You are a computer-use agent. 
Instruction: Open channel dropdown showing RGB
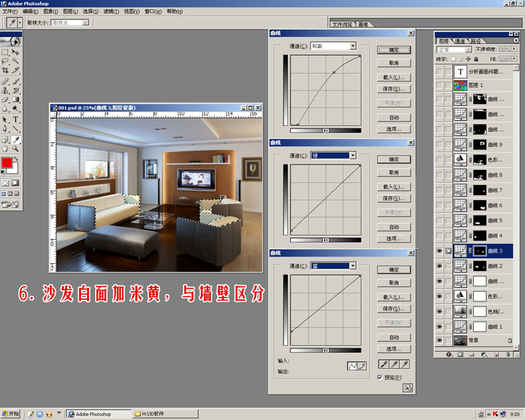pos(352,46)
